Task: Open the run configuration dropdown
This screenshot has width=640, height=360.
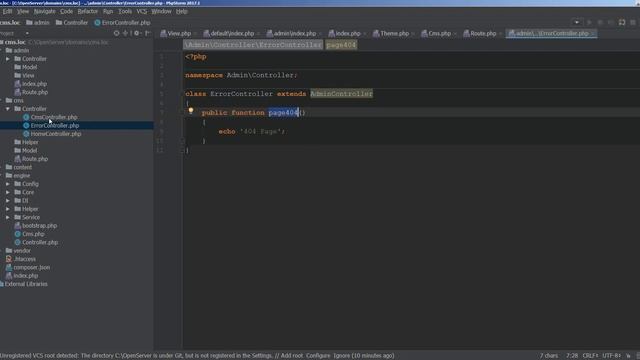Action: [x=577, y=22]
